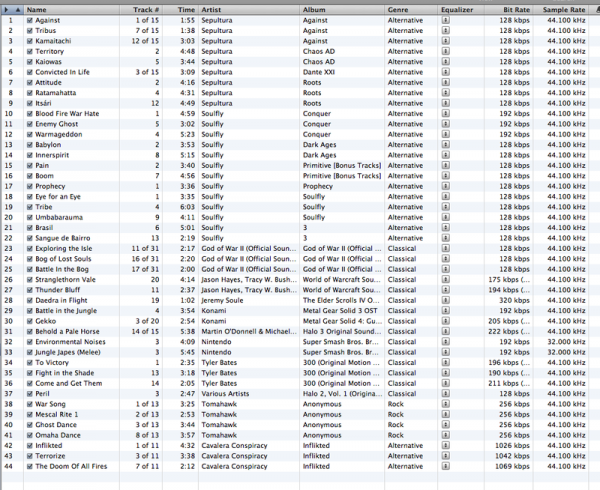Uncheck the Omaha Dance checkbox

[19, 436]
